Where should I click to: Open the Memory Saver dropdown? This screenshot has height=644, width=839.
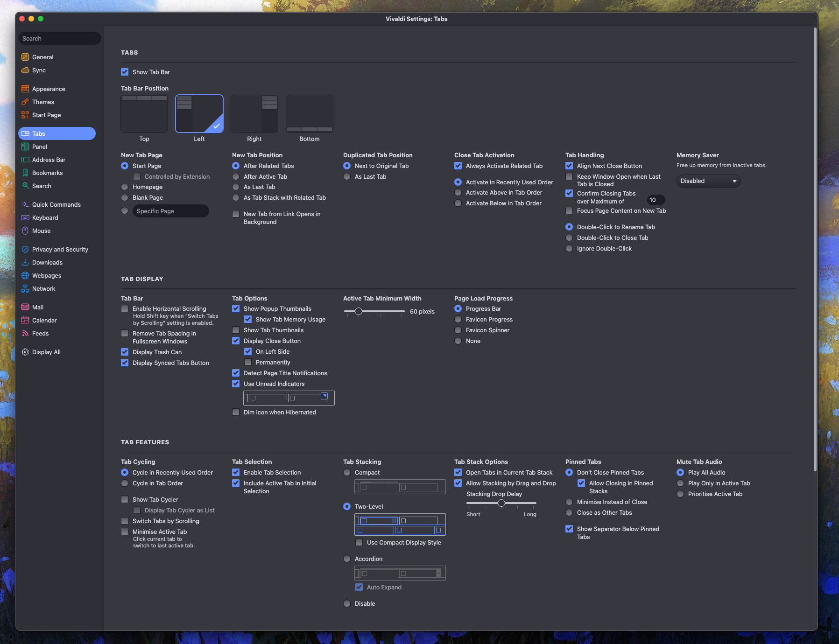[x=708, y=181]
